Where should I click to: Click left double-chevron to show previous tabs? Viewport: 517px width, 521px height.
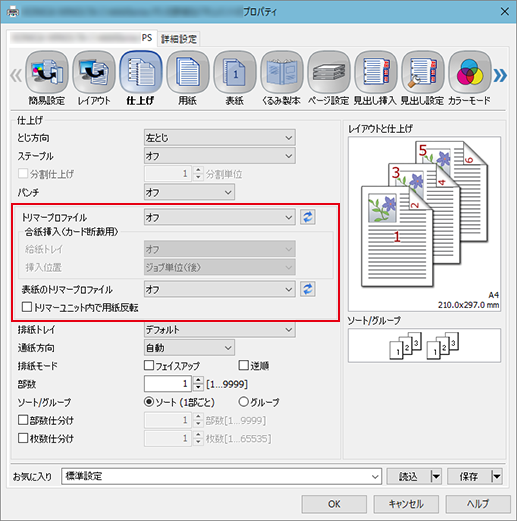16,75
